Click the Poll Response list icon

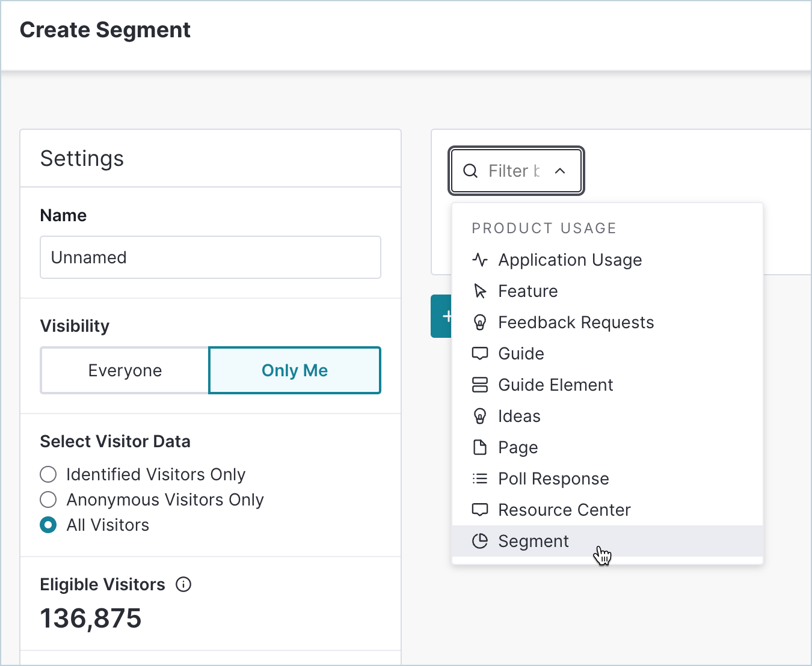(479, 478)
